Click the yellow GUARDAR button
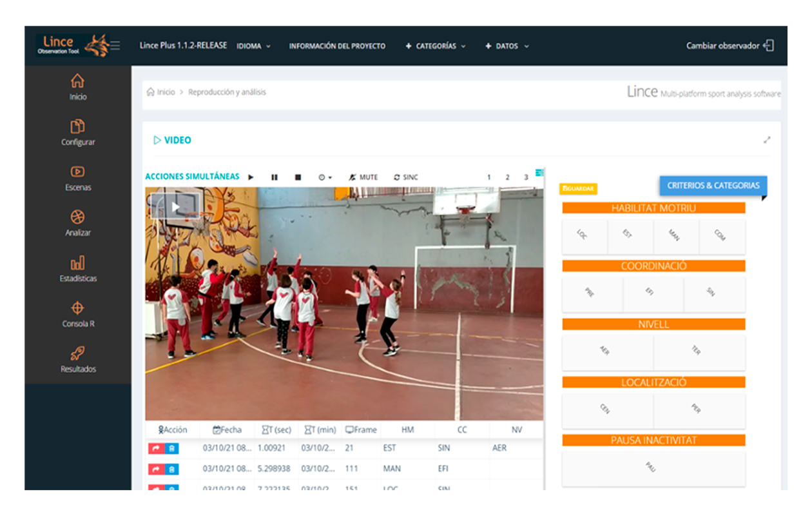Viewport: 812px width, 516px height. [x=578, y=189]
